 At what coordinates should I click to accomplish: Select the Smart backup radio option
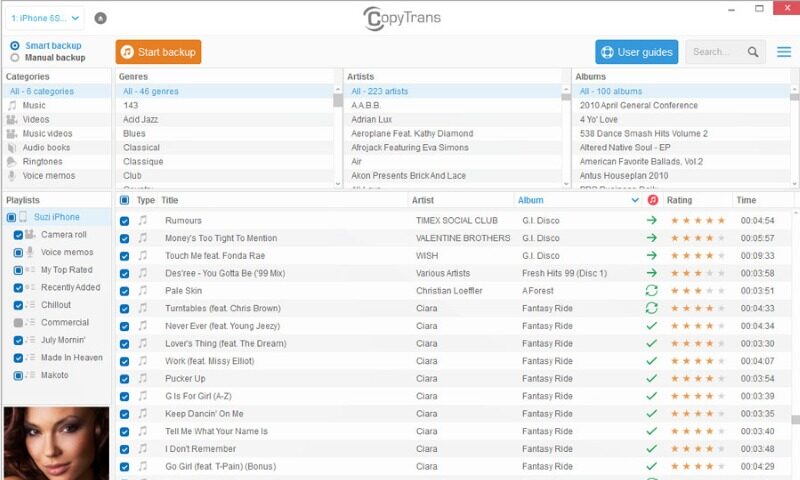(15, 45)
